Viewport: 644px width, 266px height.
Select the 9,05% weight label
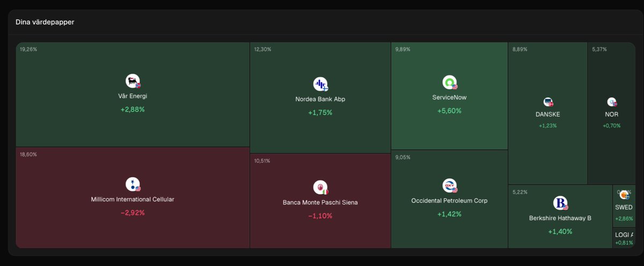402,157
